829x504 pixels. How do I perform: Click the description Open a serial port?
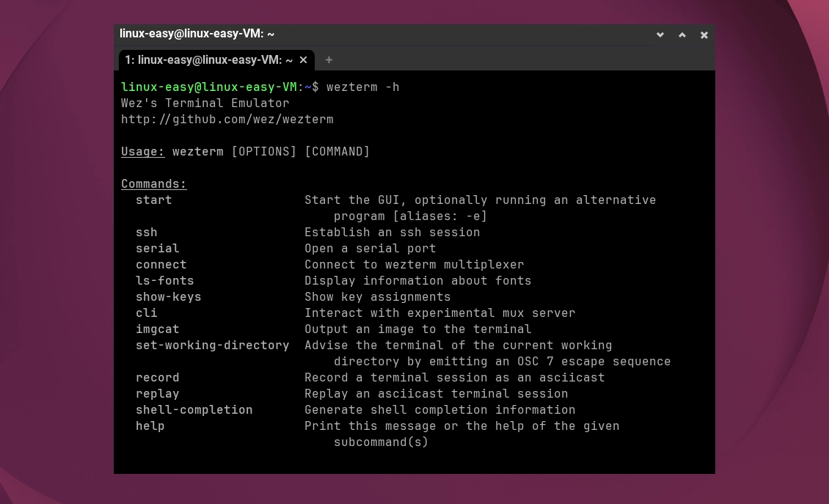tap(370, 249)
